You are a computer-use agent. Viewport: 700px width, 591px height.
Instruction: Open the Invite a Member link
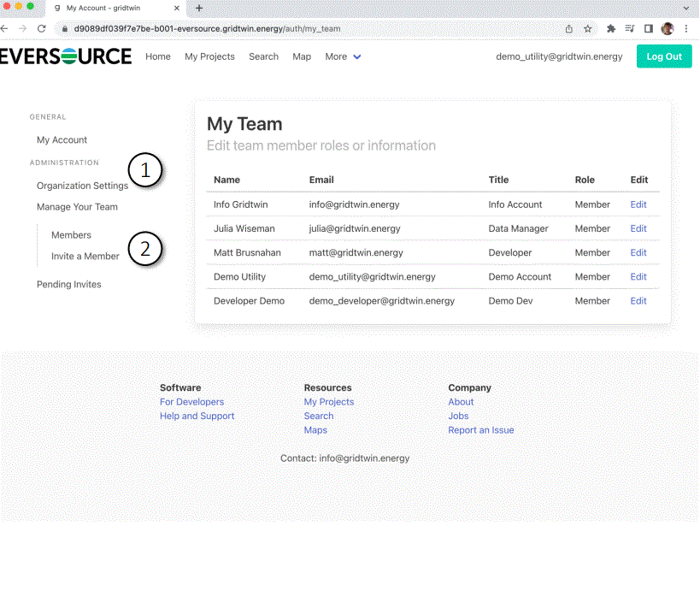[84, 255]
